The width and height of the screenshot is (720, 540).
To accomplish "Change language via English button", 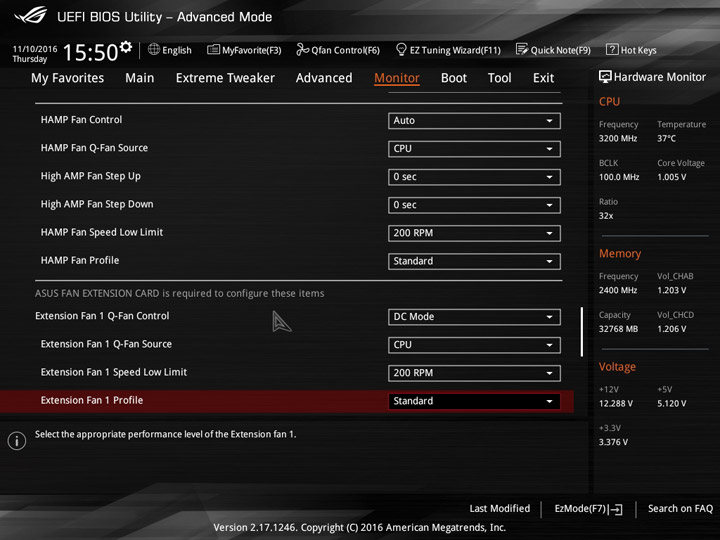I will [x=170, y=50].
